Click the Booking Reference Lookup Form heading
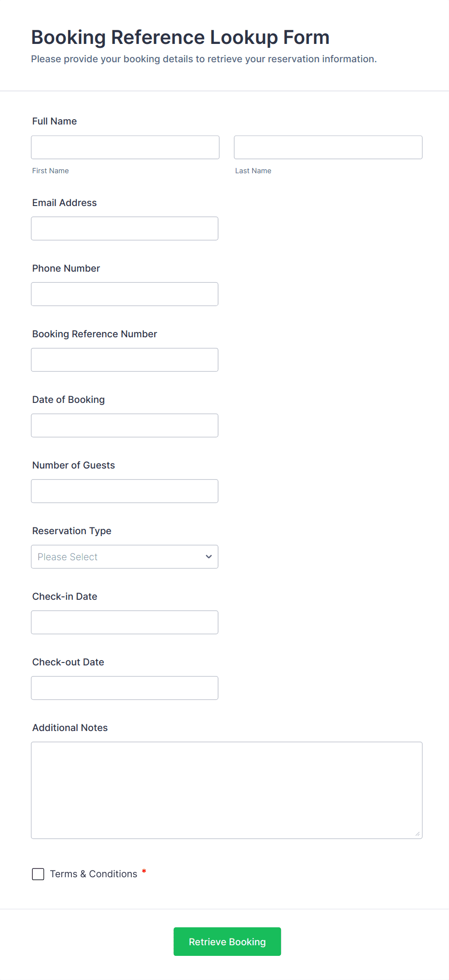Viewport: 449px width, 980px height. 180,37
